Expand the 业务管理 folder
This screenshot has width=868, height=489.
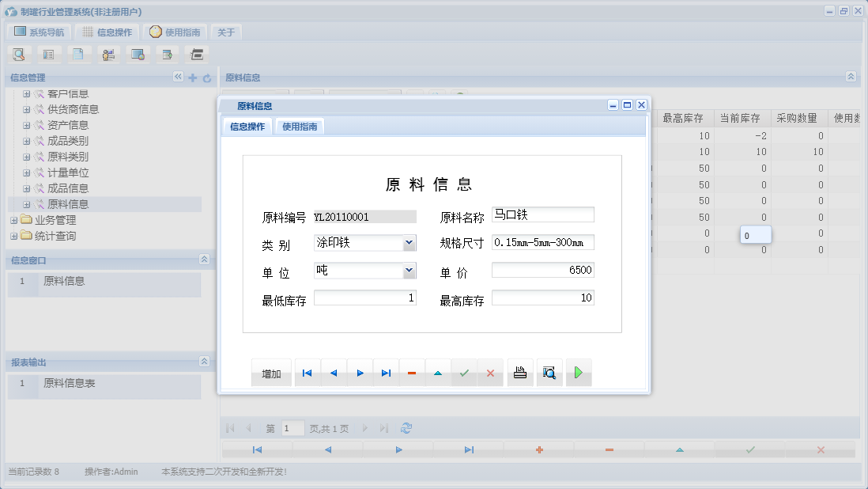click(x=14, y=221)
